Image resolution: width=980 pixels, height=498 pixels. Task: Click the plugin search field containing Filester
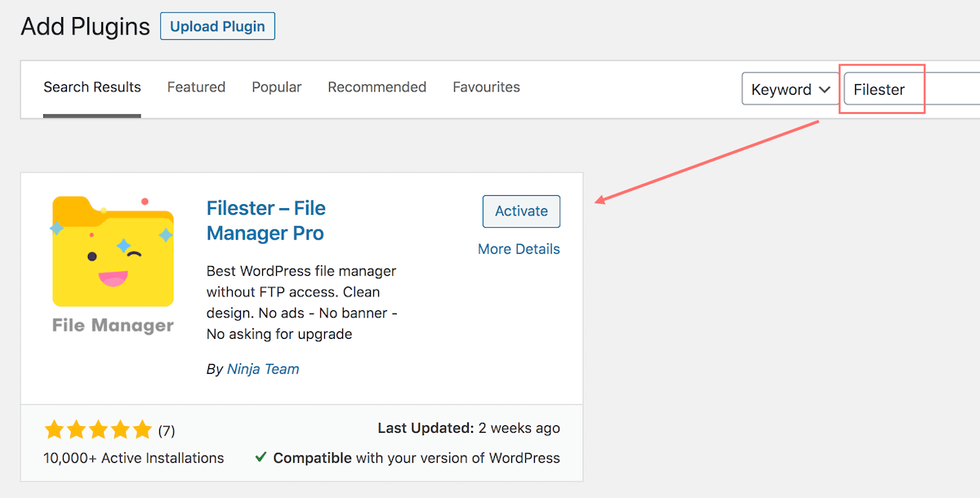tap(911, 89)
